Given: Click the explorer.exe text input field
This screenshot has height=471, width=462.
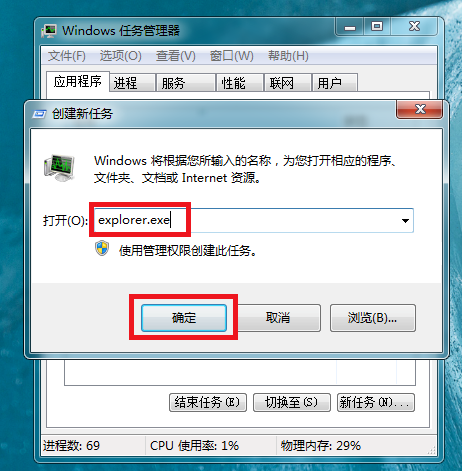Looking at the screenshot, I should click(x=253, y=220).
